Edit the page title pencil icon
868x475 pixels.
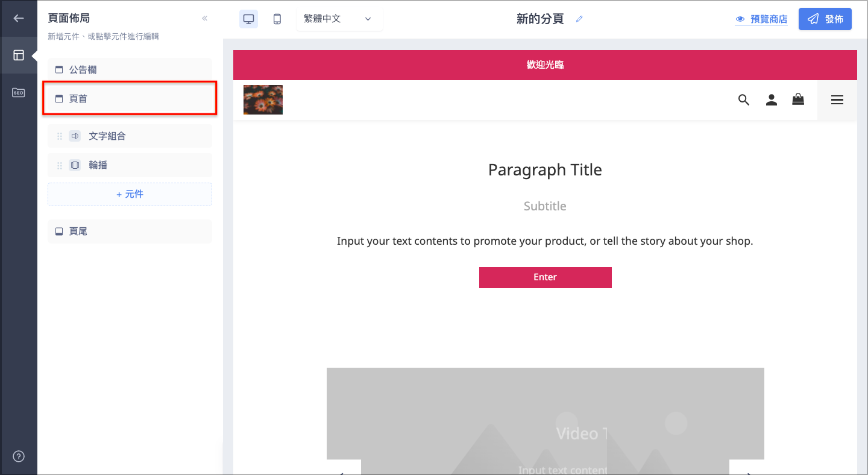[579, 19]
